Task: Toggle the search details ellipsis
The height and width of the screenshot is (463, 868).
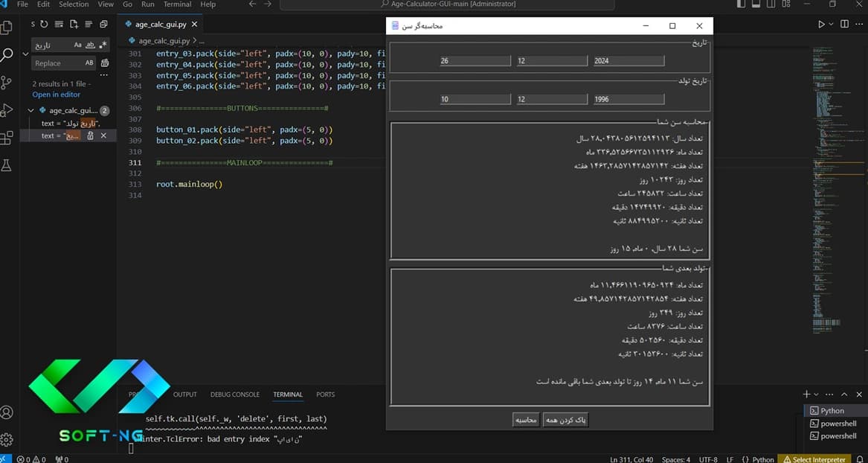Action: 103,74
